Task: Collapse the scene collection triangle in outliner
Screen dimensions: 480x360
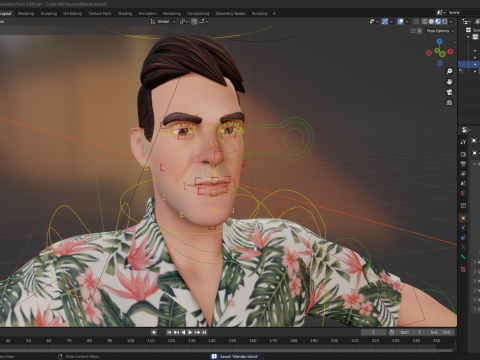Action: 468,37
